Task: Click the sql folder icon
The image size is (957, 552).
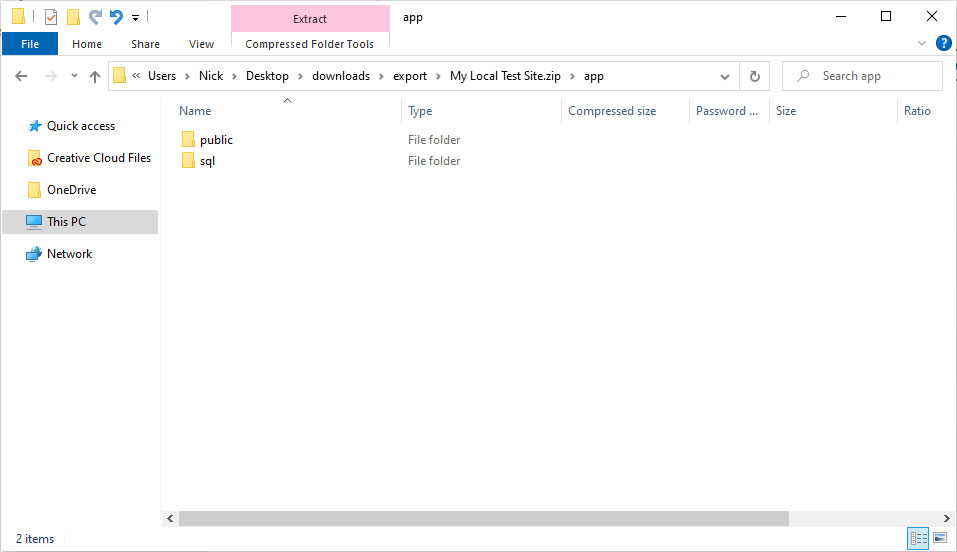Action: [x=188, y=161]
